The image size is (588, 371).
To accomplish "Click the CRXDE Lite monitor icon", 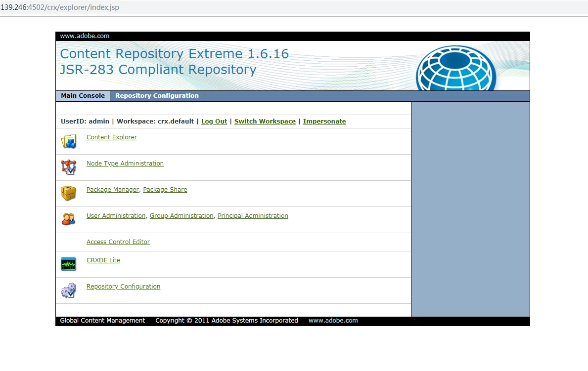I will point(69,264).
